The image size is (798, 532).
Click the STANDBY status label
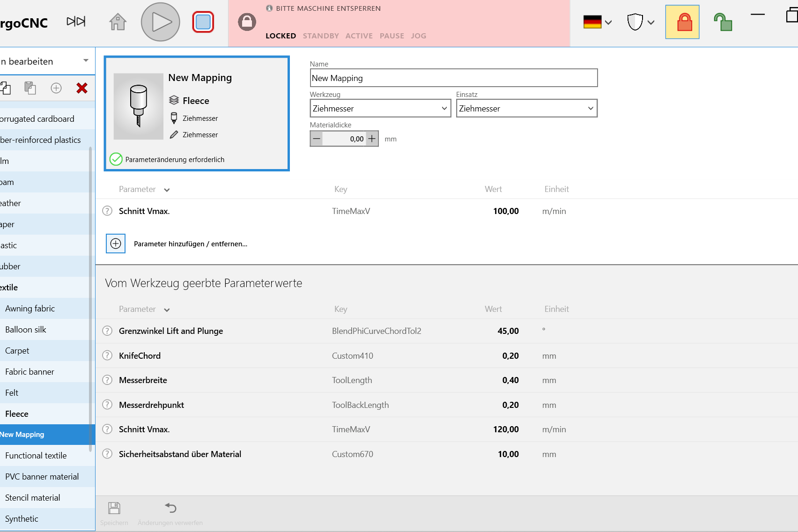click(x=321, y=36)
